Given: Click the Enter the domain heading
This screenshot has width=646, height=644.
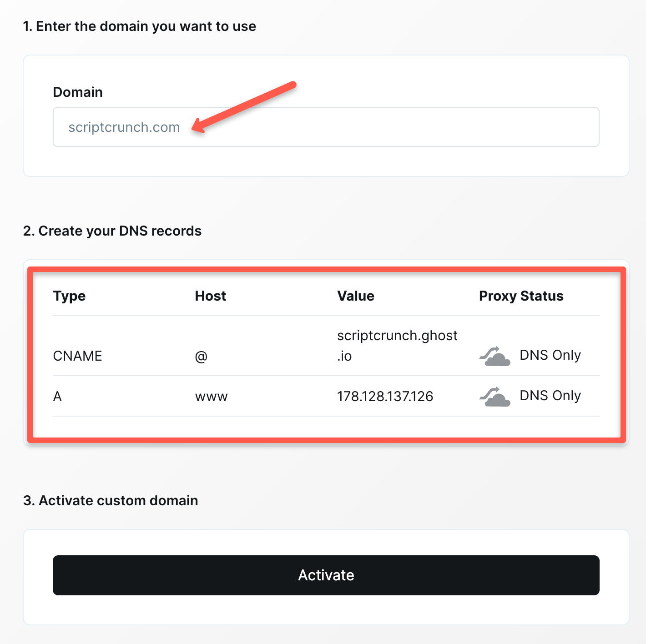Looking at the screenshot, I should pos(140,26).
